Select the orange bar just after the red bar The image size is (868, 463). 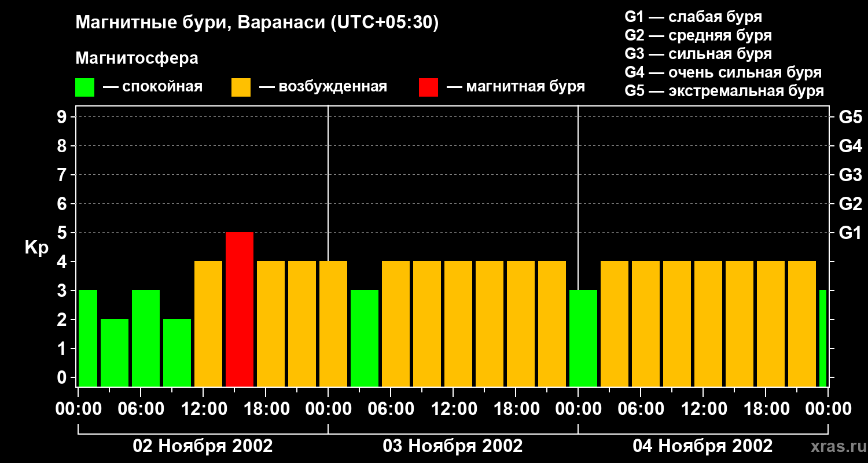[271, 324]
